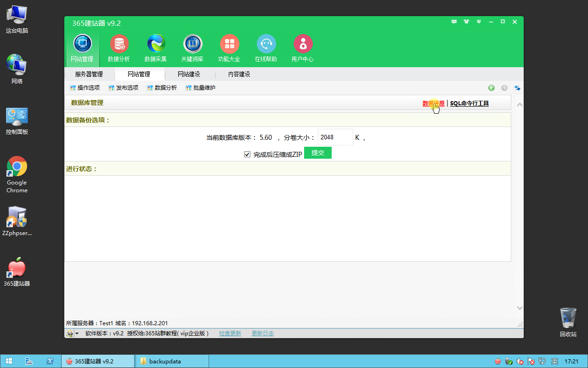Image resolution: width=588 pixels, height=368 pixels.
Task: Click the 这台电脑 desktop icon
Action: click(17, 19)
